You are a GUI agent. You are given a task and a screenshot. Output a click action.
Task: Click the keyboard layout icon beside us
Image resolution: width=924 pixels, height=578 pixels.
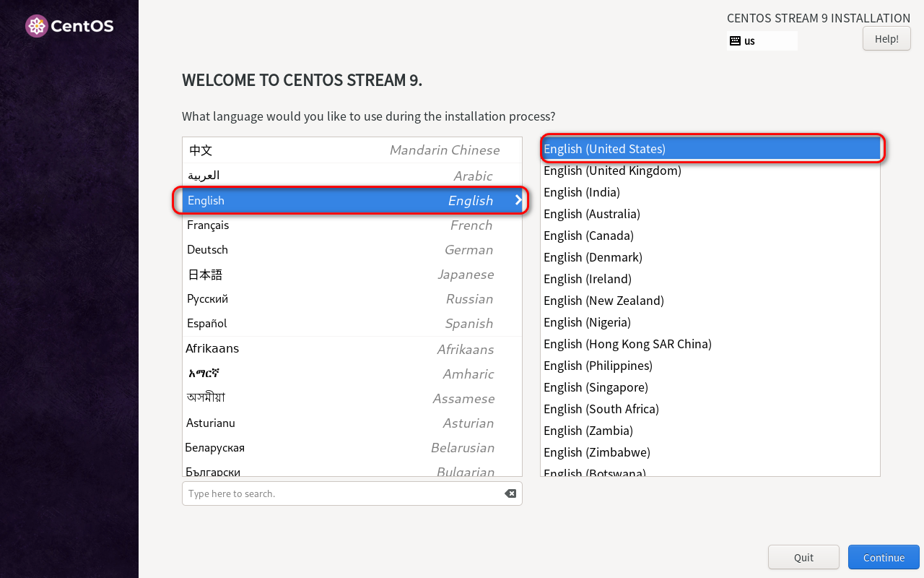pyautogui.click(x=735, y=41)
